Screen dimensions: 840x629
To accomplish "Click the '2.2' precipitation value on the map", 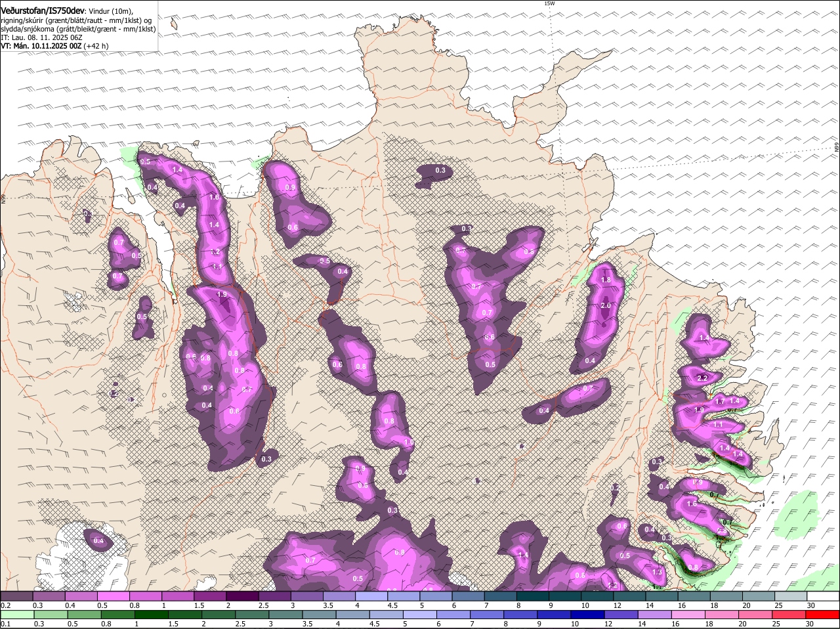I will (702, 378).
